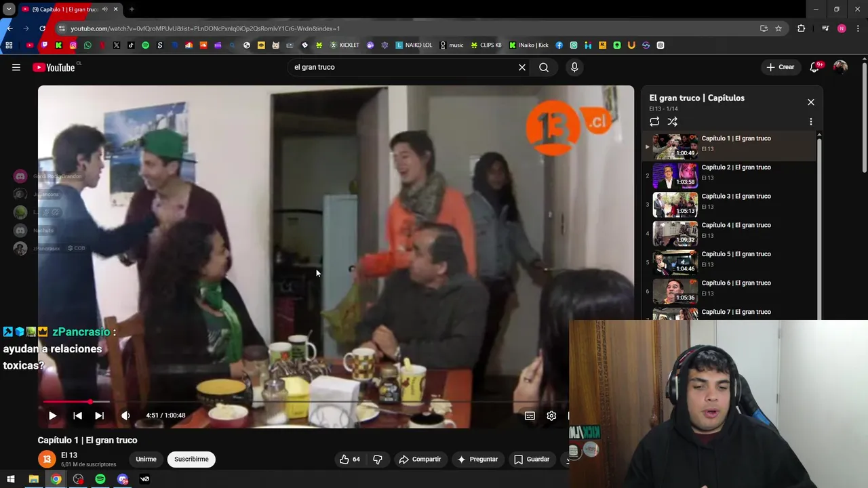The image size is (868, 488).
Task: Open the Chrome extensions puzzle icon
Action: point(802,28)
